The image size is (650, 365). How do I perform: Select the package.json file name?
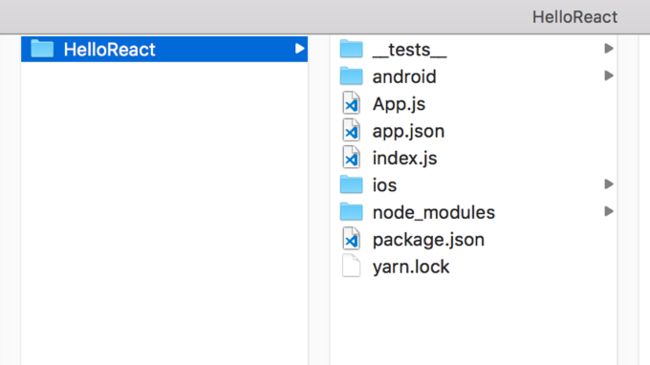(x=428, y=240)
